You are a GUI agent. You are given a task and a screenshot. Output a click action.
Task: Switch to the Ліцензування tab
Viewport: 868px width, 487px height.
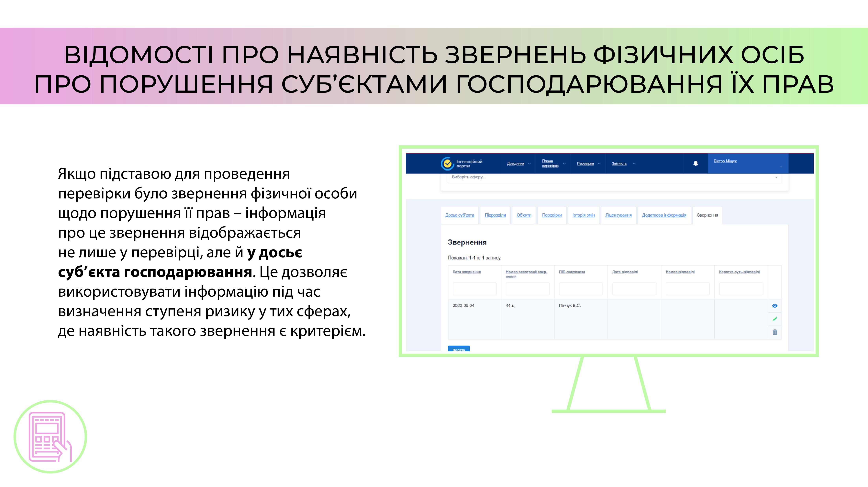click(618, 215)
